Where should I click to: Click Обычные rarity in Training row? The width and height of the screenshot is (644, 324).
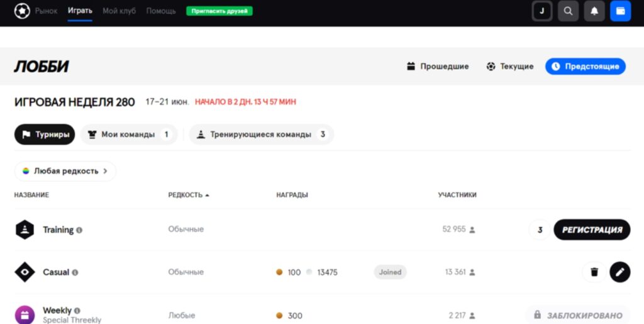(186, 229)
